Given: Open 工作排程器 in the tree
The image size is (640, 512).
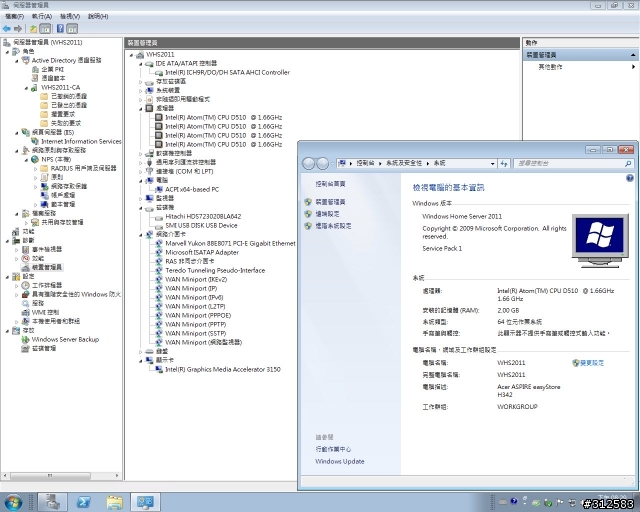Looking at the screenshot, I should (47, 285).
